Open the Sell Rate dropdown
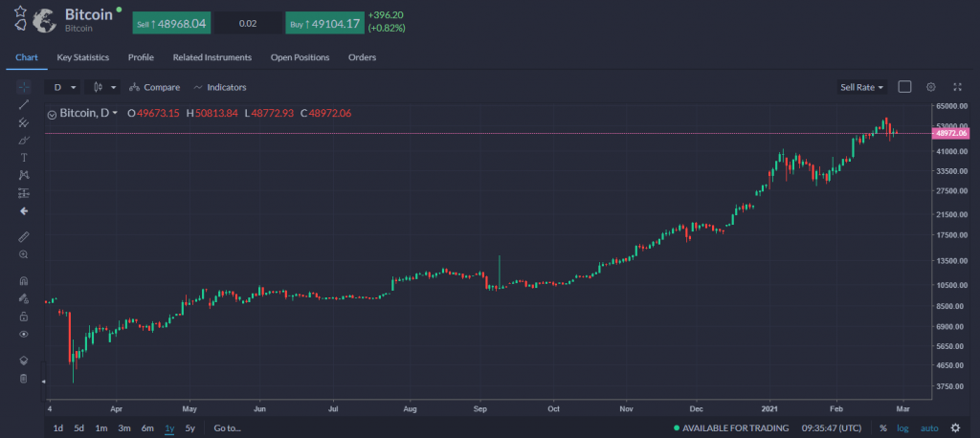 tap(862, 87)
